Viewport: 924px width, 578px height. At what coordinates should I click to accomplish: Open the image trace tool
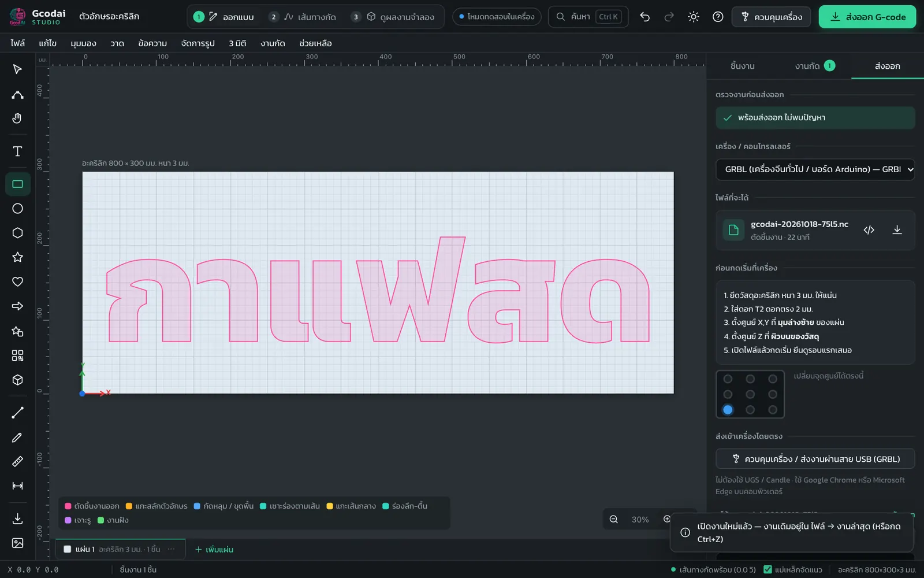[17, 543]
